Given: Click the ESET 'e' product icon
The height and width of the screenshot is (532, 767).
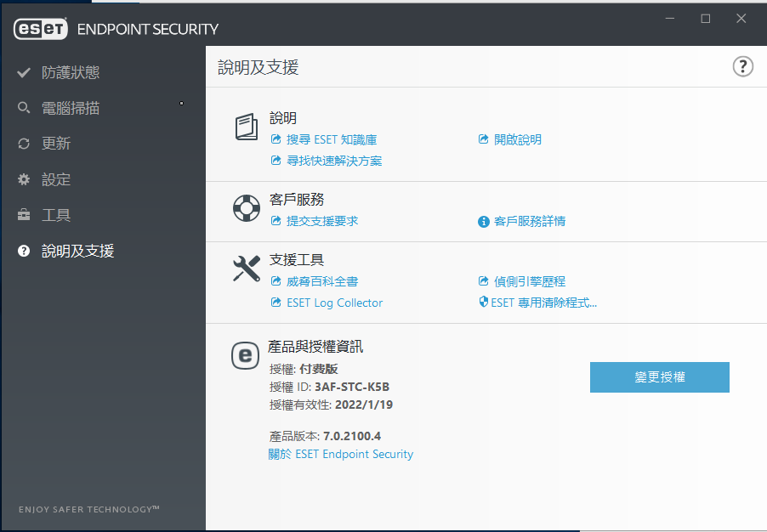Looking at the screenshot, I should (x=246, y=355).
